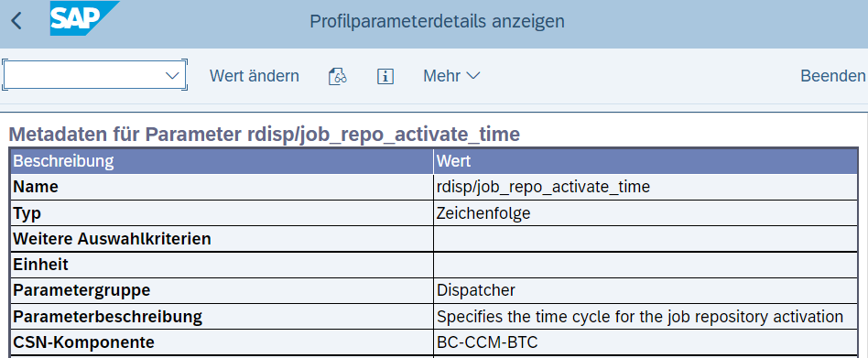Click the Profilparameterdetails anzeigen title
This screenshot has height=358, width=868.
pyautogui.click(x=438, y=21)
